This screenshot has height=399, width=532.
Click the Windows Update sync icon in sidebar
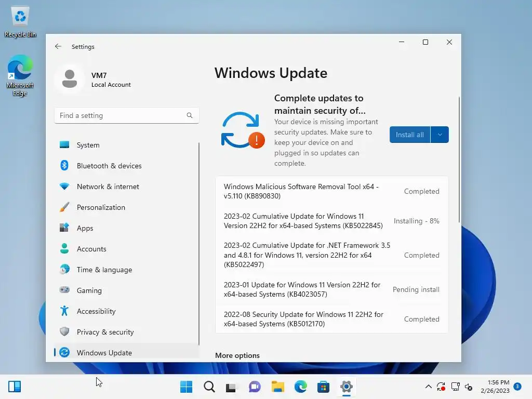point(64,353)
